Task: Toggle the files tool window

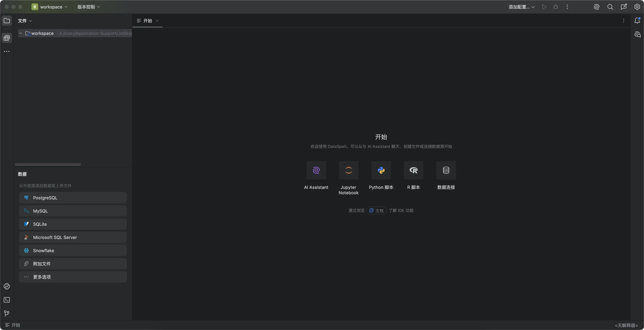Action: (7, 21)
